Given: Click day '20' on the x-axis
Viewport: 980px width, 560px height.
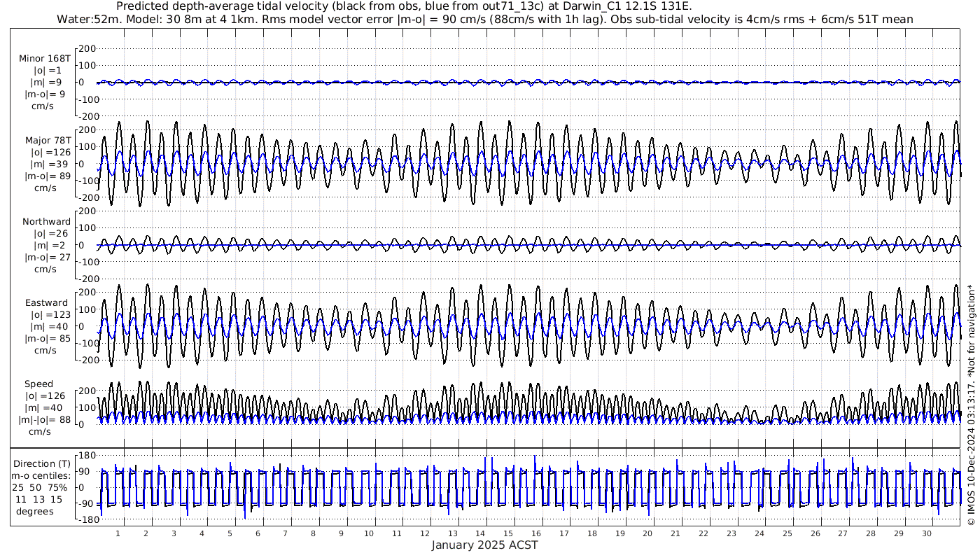Looking at the screenshot, I should (x=647, y=533).
